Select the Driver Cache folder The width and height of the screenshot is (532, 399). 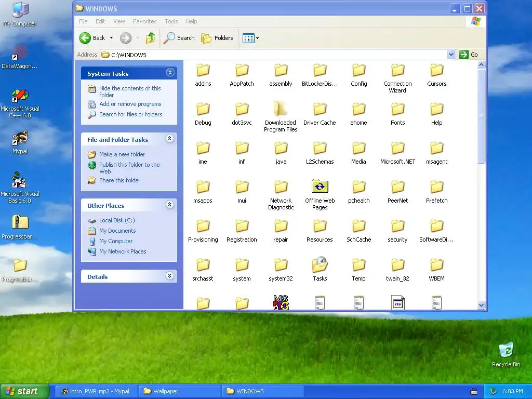click(x=320, y=114)
